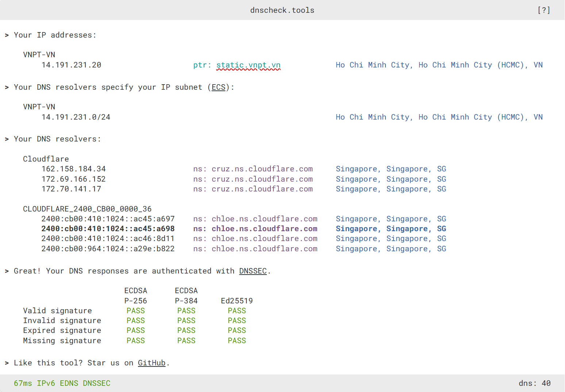Open the static.vnpt.vn ptr link
Viewport: 565px width, 392px height.
[x=248, y=65]
